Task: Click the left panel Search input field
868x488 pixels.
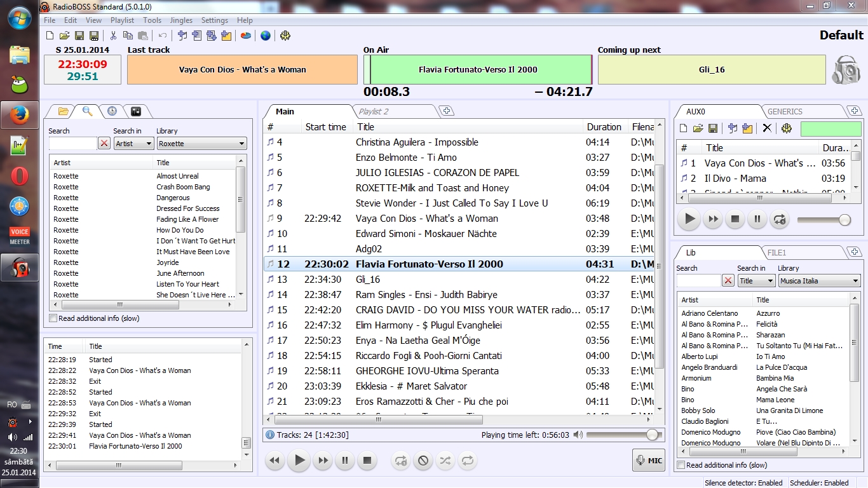Action: (72, 144)
